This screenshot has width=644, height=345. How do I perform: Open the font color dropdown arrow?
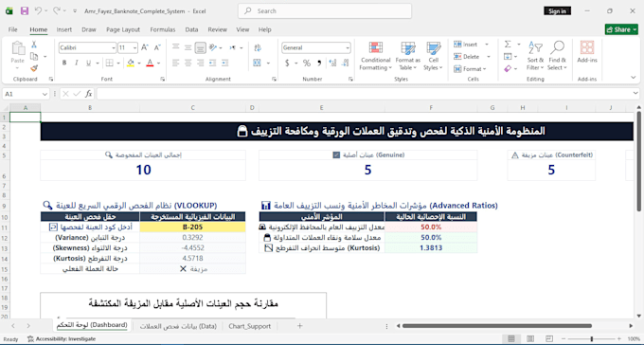[158, 63]
